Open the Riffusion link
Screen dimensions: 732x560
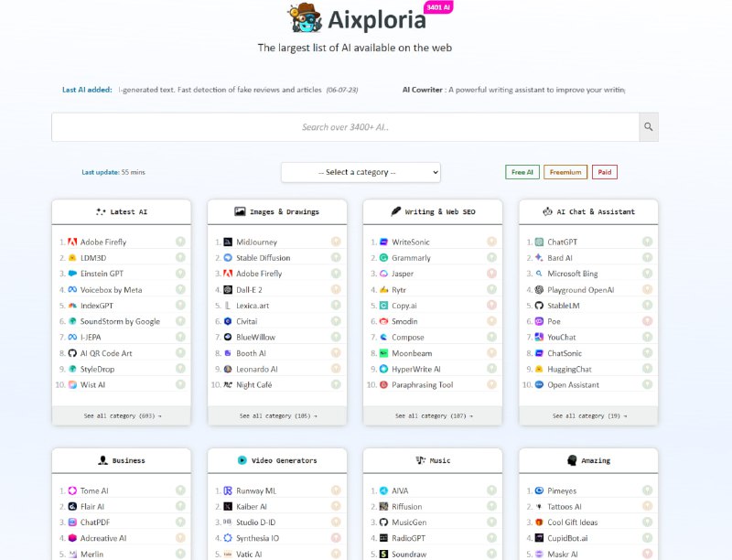coord(406,506)
